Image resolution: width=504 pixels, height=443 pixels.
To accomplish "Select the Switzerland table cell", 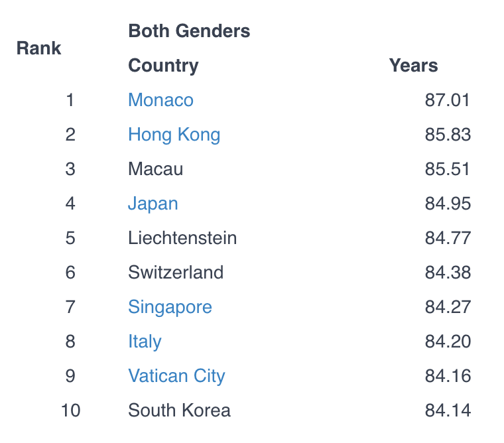I will (x=176, y=273).
